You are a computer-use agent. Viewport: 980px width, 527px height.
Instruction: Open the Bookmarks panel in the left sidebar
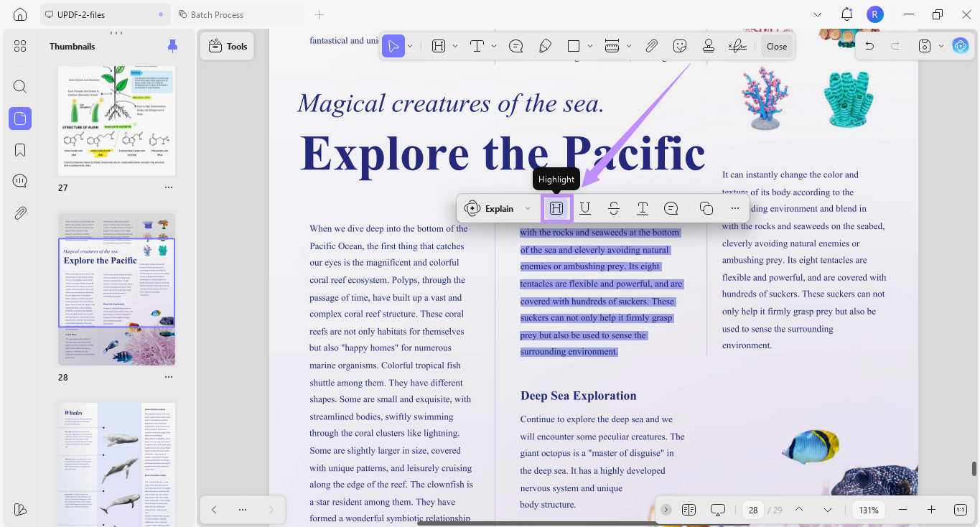(x=20, y=150)
